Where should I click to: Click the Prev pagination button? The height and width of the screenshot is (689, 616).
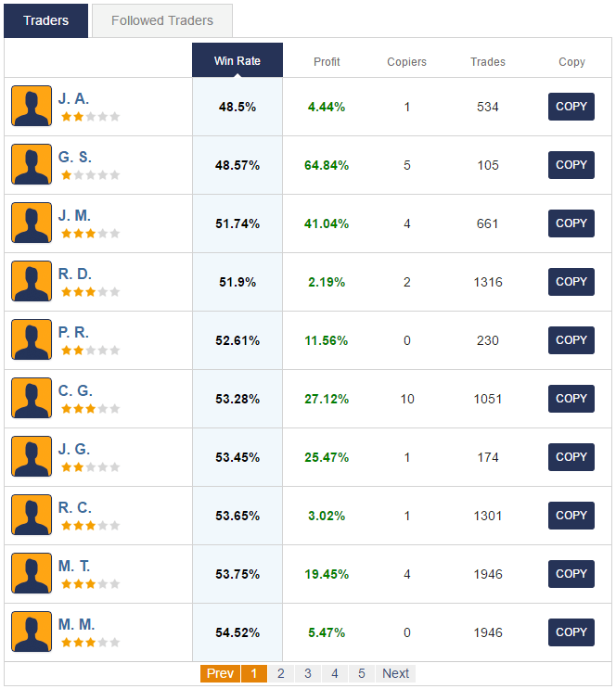[x=220, y=673]
